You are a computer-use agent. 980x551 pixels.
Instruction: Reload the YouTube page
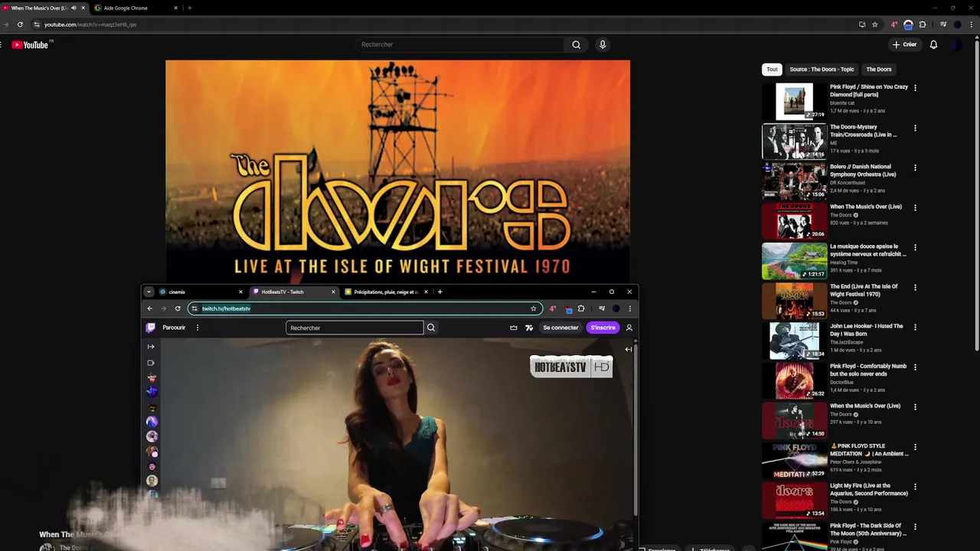[x=20, y=24]
